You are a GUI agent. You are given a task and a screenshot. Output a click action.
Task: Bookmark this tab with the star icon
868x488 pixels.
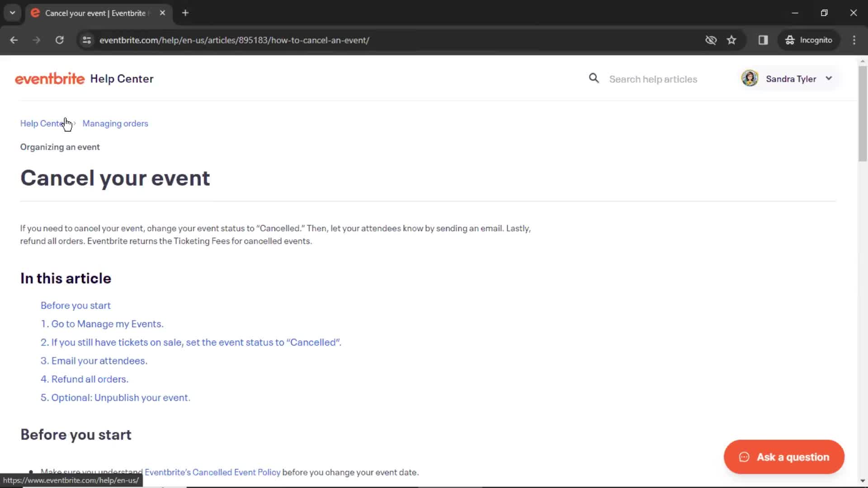tap(731, 40)
